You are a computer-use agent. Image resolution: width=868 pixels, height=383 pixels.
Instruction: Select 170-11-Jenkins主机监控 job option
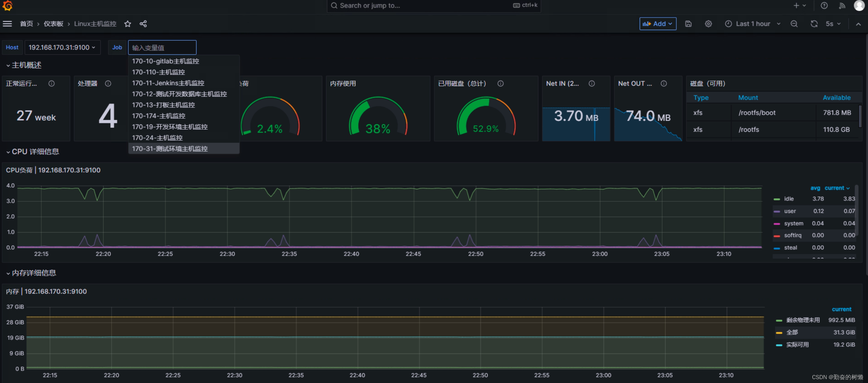point(184,83)
